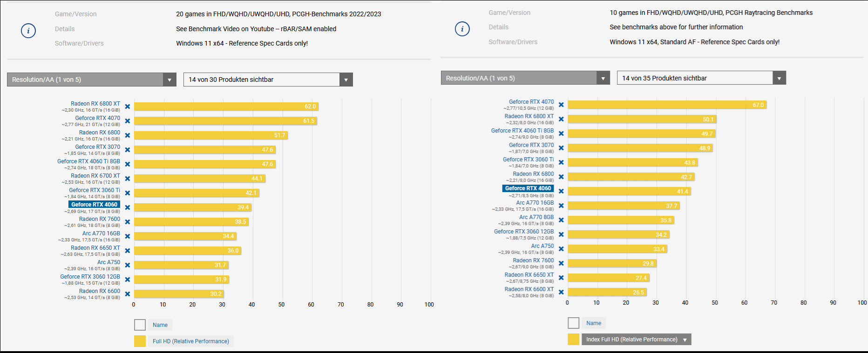This screenshot has width=868, height=353.
Task: Remove Geforce RTX 3060 Ti from raytracing chart
Action: click(x=561, y=162)
